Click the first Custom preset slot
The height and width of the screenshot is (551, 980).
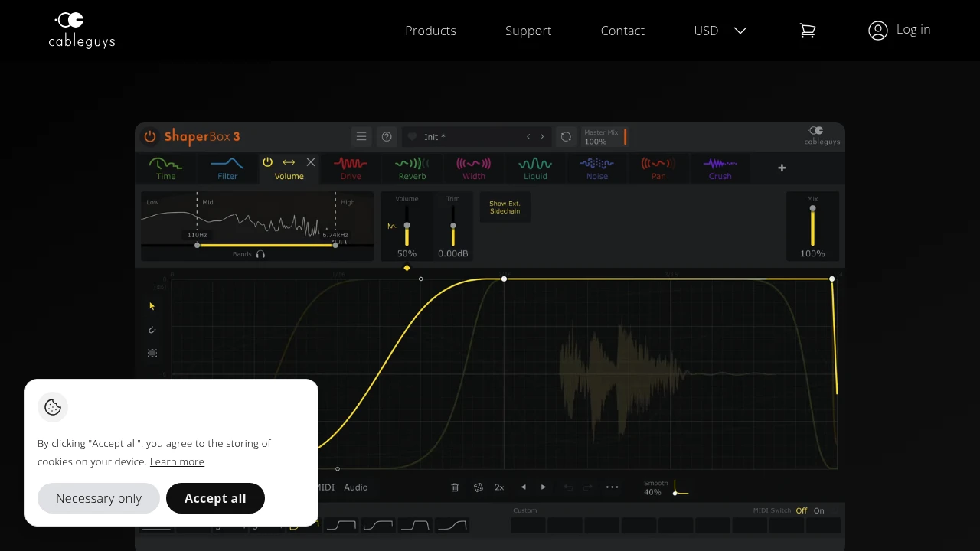tap(528, 526)
